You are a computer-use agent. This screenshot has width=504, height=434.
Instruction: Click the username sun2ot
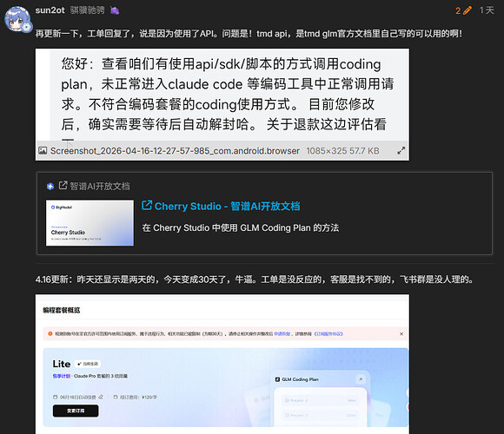point(50,10)
